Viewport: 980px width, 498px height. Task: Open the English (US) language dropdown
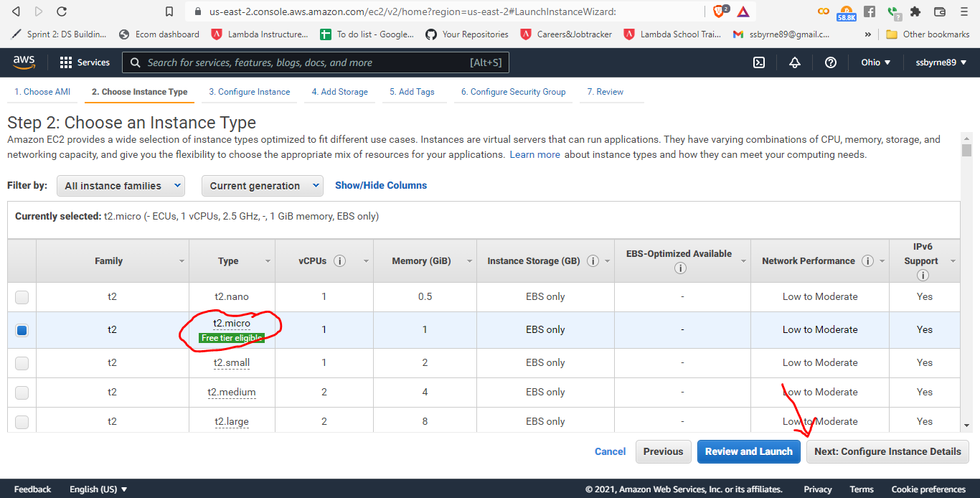click(x=98, y=489)
